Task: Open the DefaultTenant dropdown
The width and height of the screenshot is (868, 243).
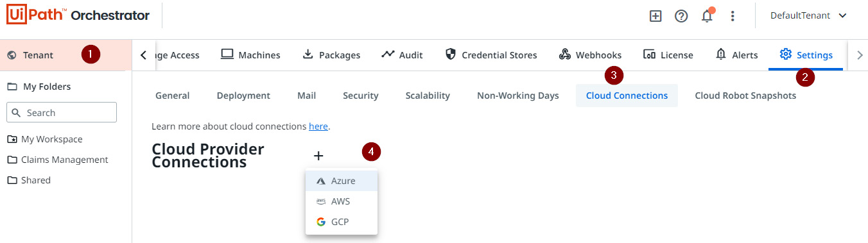Action: tap(808, 15)
